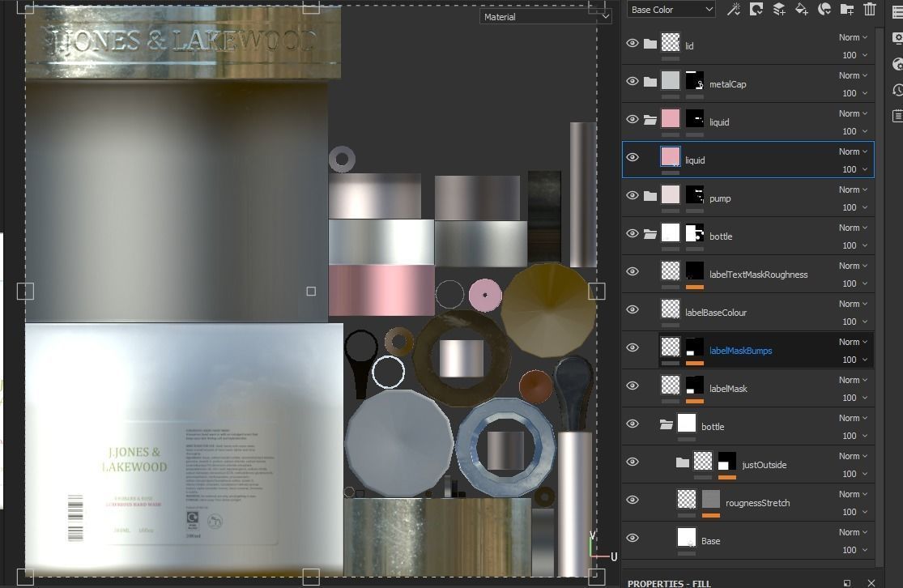The height and width of the screenshot is (588, 903).
Task: Select the pink swatch of liquid fill layer
Action: (671, 156)
